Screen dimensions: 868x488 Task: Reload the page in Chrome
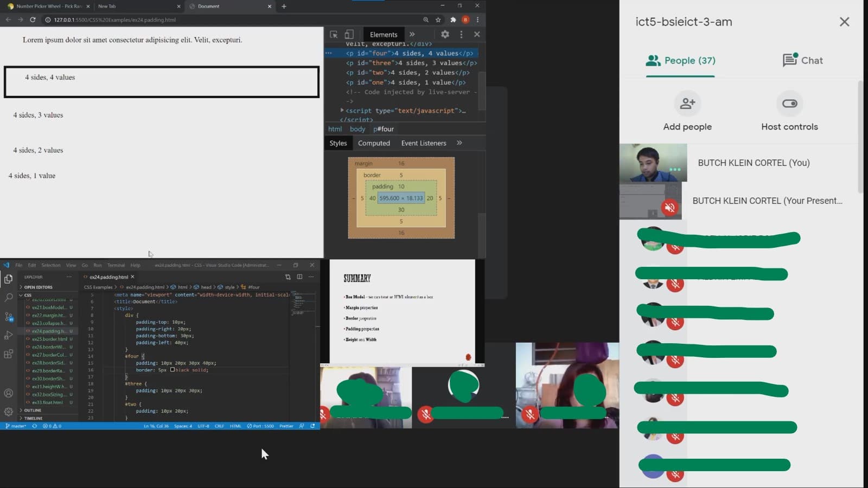point(33,20)
